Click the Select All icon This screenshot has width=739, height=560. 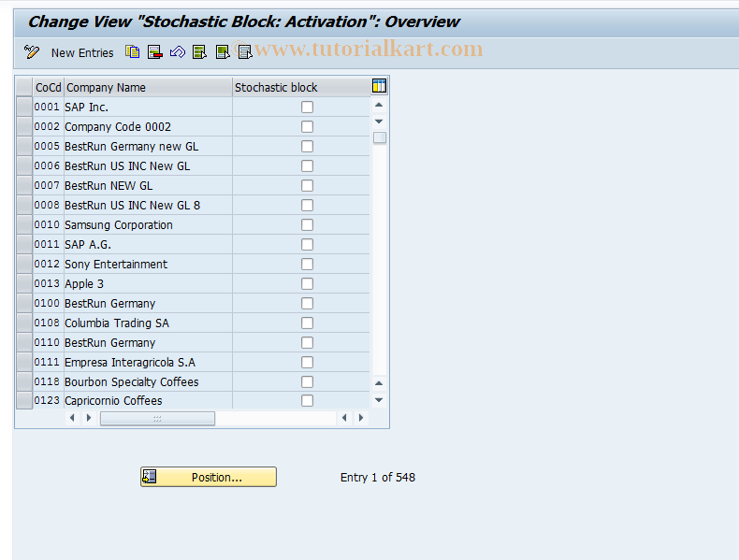coord(199,51)
